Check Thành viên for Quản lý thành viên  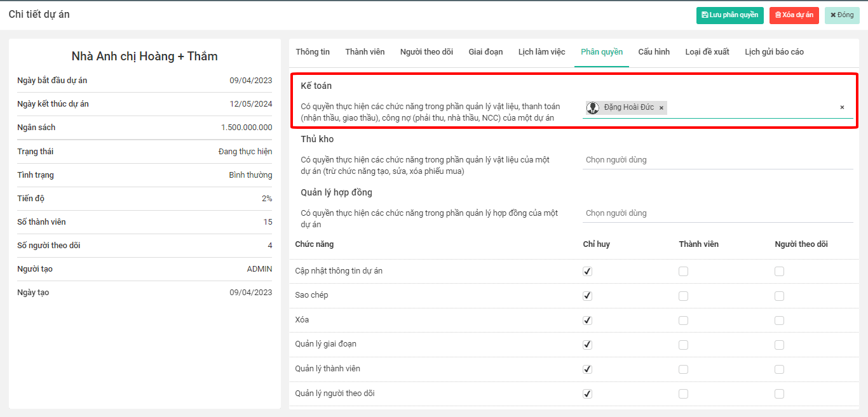[x=683, y=369]
